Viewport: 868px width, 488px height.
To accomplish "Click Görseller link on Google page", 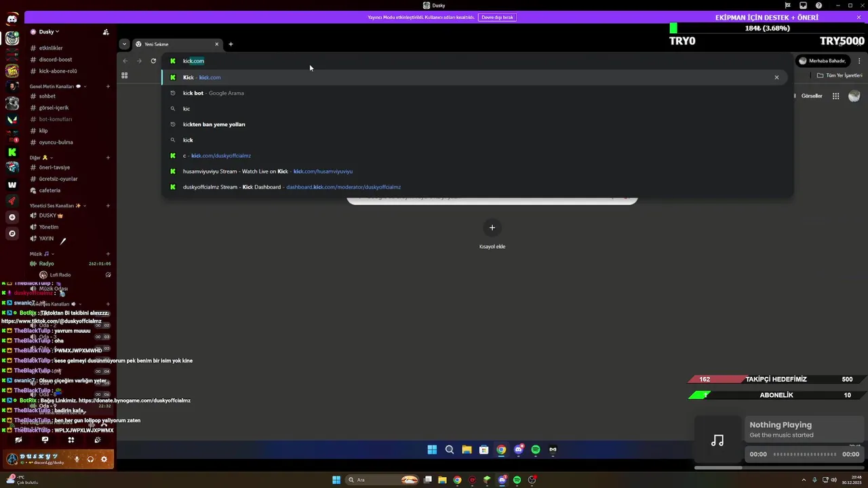I will coord(812,96).
